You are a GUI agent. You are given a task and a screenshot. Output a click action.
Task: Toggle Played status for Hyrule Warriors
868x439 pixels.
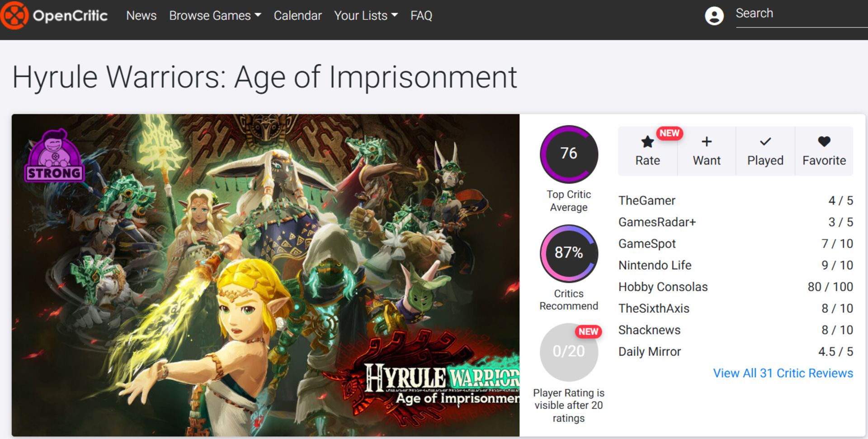(x=765, y=151)
